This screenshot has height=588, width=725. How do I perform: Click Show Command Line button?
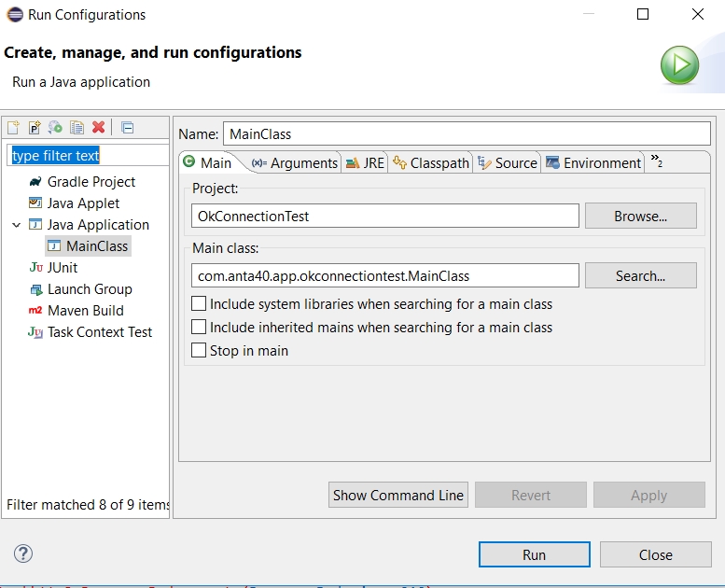398,495
